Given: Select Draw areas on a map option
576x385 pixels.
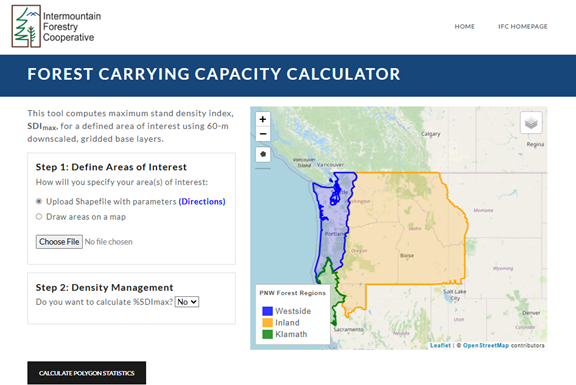Looking at the screenshot, I should tap(39, 216).
